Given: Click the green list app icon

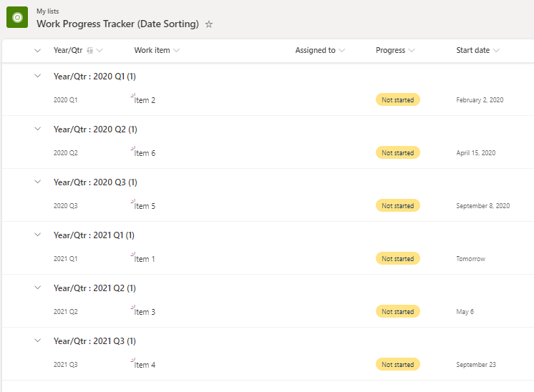Looking at the screenshot, I should click(x=17, y=17).
